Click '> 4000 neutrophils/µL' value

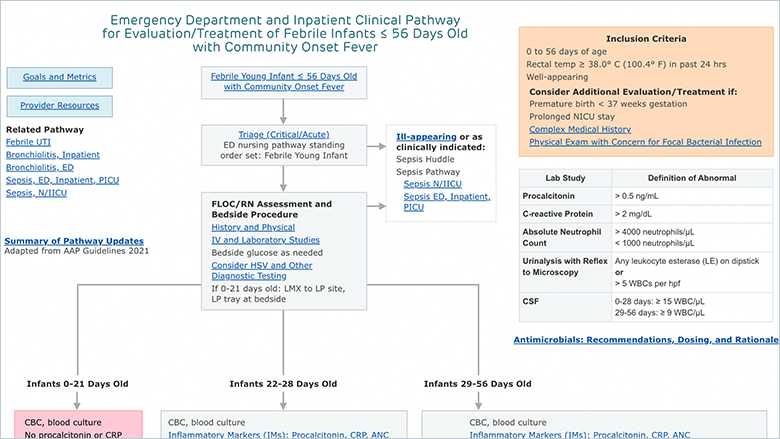[x=655, y=232]
